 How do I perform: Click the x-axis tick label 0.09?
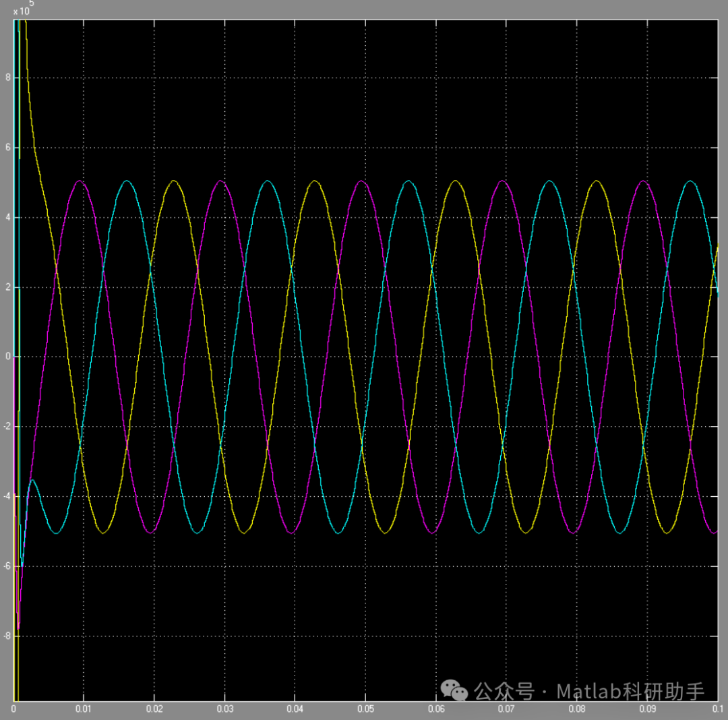(x=648, y=709)
